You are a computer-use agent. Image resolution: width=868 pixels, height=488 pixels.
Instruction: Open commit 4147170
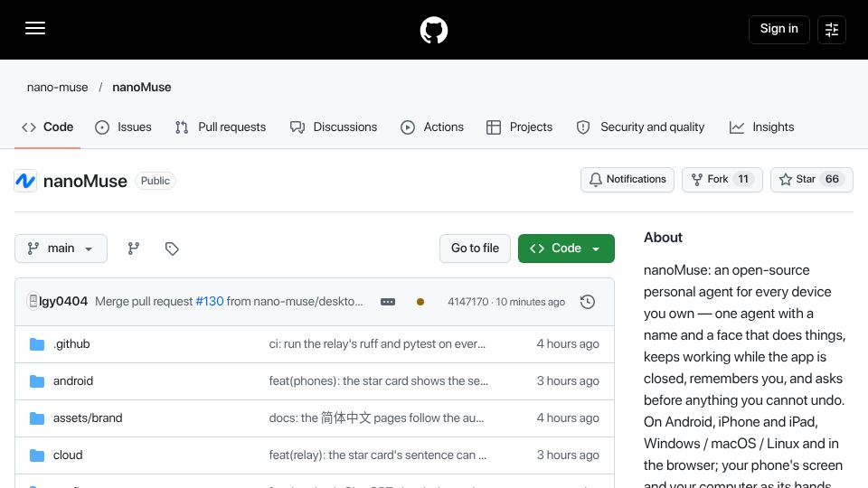(467, 302)
